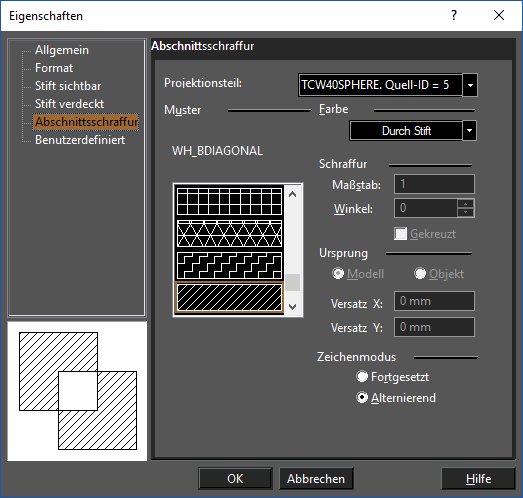Click the WH_BDIAGONAL pattern name
Image resolution: width=523 pixels, height=498 pixels.
coord(217,151)
